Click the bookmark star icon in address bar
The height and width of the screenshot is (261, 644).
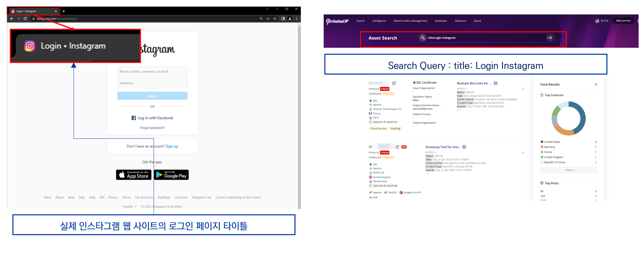click(x=275, y=19)
